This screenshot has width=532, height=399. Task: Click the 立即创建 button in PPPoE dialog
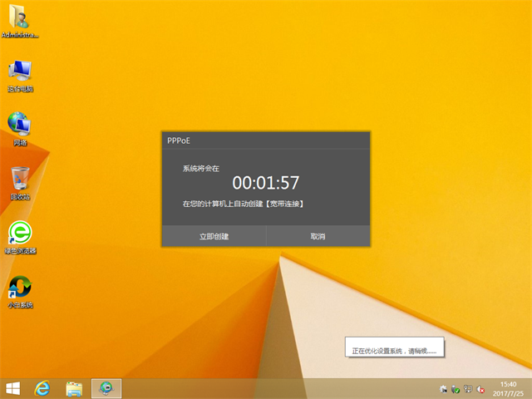[214, 236]
